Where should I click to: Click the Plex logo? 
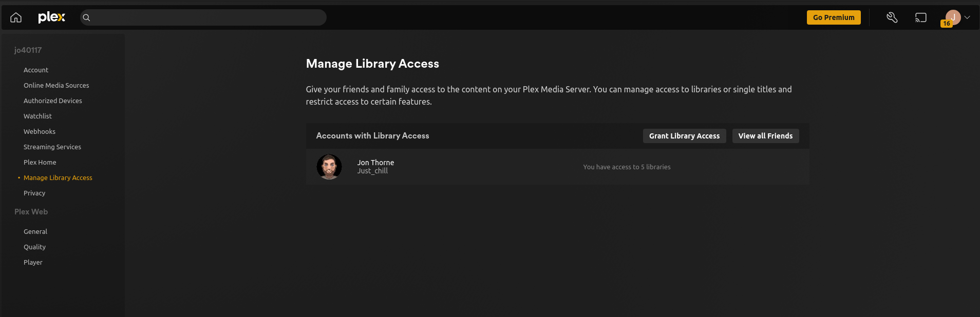[x=51, y=17]
